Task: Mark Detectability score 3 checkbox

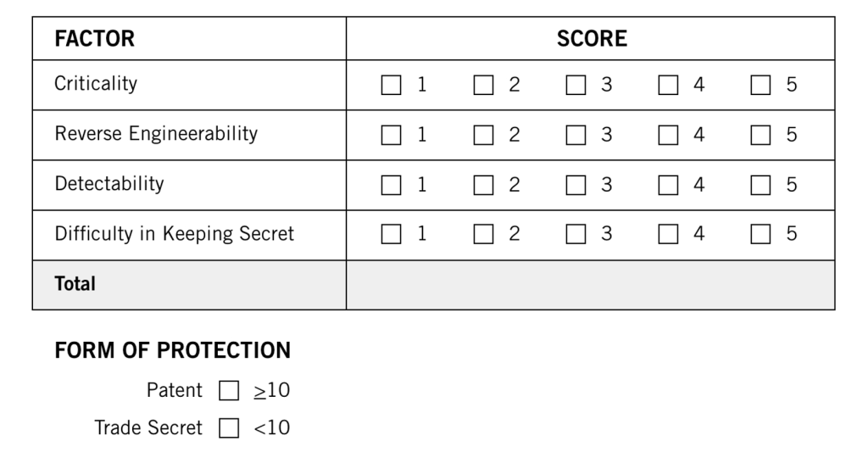Action: tap(576, 185)
